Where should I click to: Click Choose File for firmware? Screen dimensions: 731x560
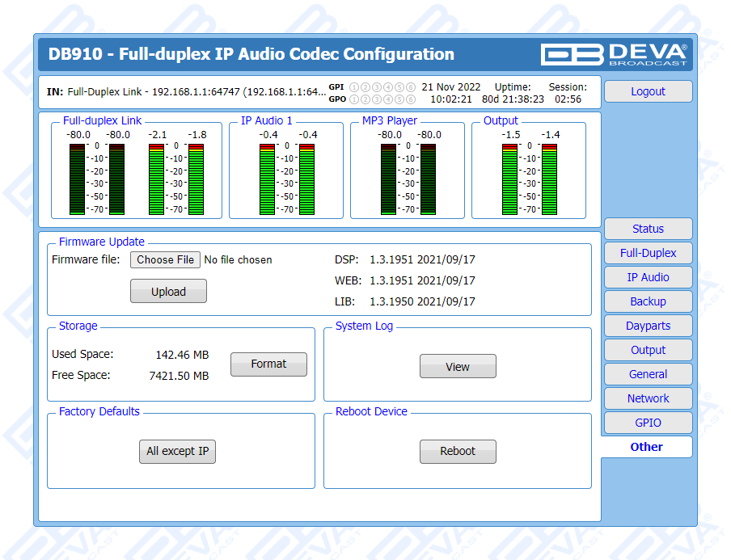pyautogui.click(x=166, y=259)
